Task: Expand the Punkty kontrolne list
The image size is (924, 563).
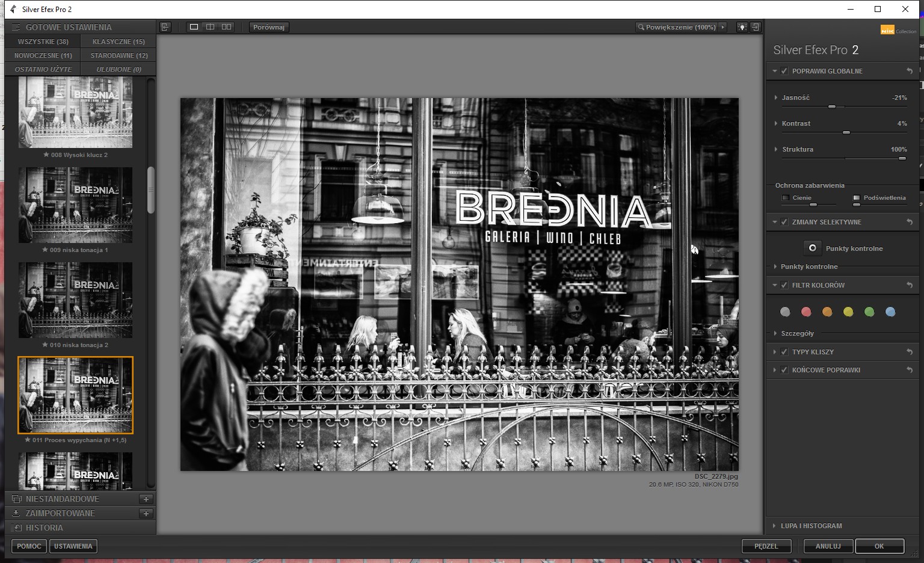Action: tap(775, 266)
